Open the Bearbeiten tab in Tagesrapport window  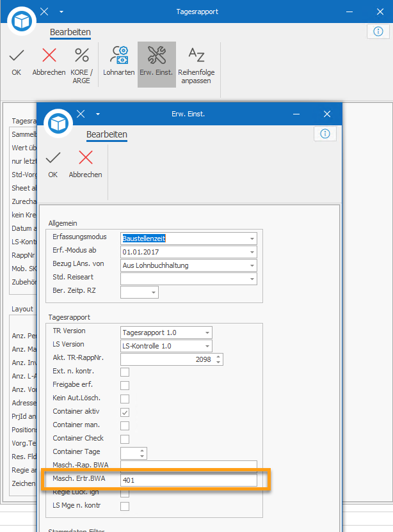[70, 32]
